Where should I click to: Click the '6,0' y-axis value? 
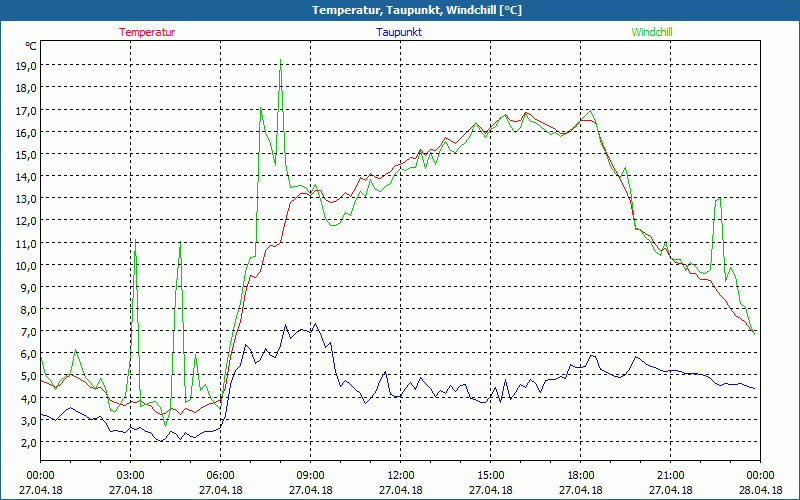click(29, 354)
